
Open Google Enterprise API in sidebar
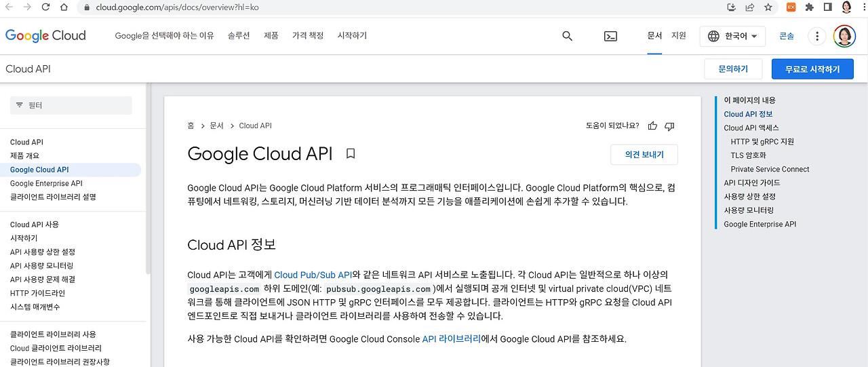point(46,183)
